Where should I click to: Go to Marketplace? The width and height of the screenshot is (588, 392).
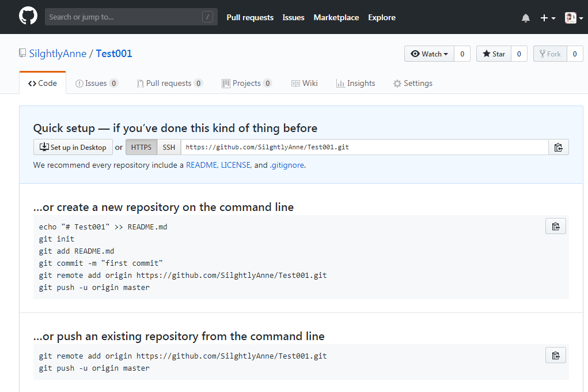point(336,18)
